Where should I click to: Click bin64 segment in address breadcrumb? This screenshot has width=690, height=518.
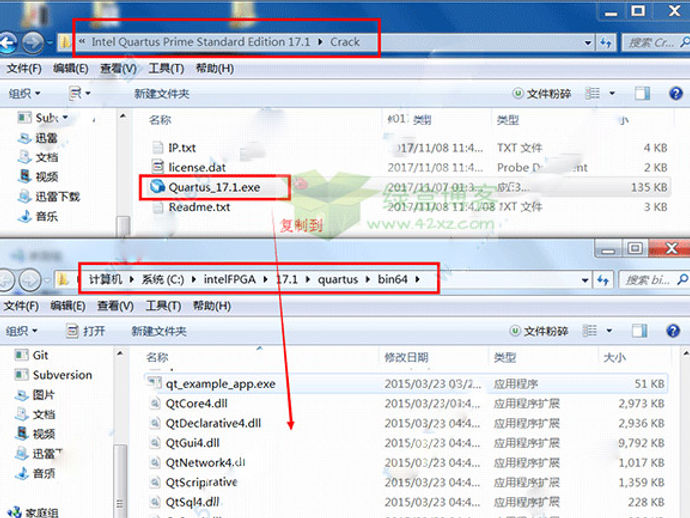point(393,279)
